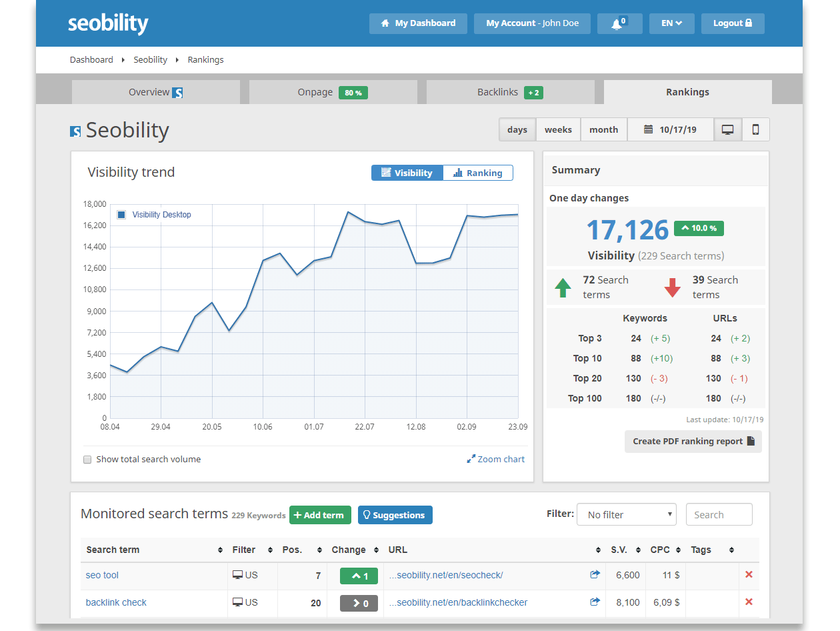Sort by the URL column
This screenshot has height=631, width=840.
(494, 550)
